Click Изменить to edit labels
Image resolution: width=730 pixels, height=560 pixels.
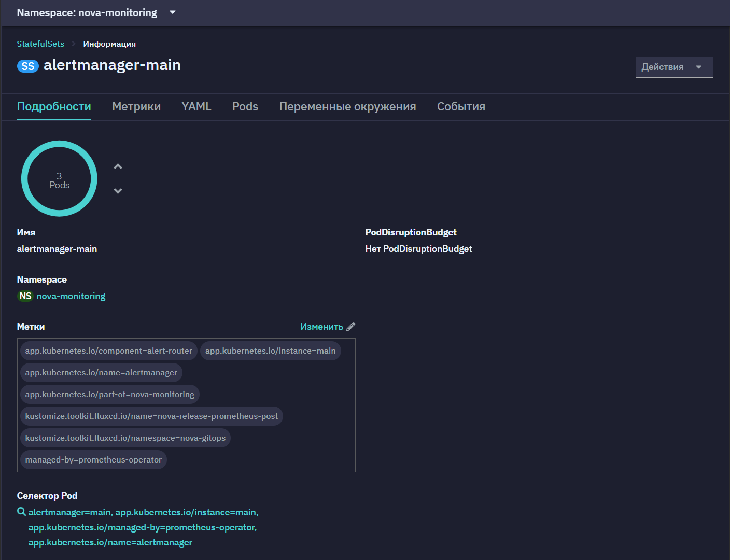[x=322, y=327]
